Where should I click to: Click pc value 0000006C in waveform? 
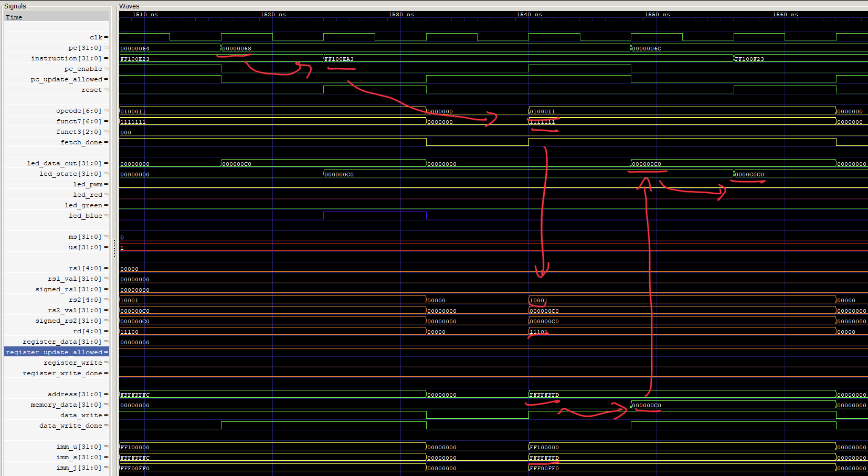pos(647,48)
